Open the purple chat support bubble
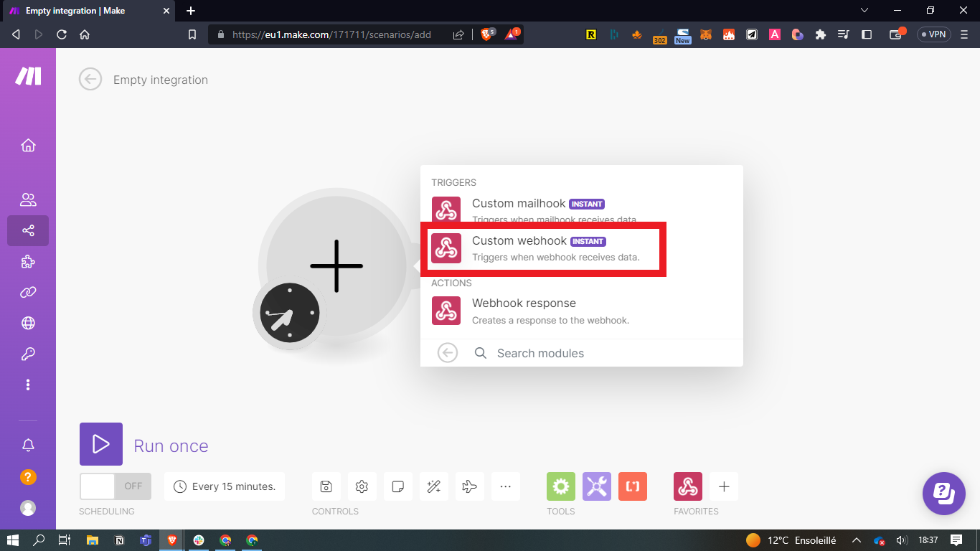The height and width of the screenshot is (551, 980). point(944,494)
